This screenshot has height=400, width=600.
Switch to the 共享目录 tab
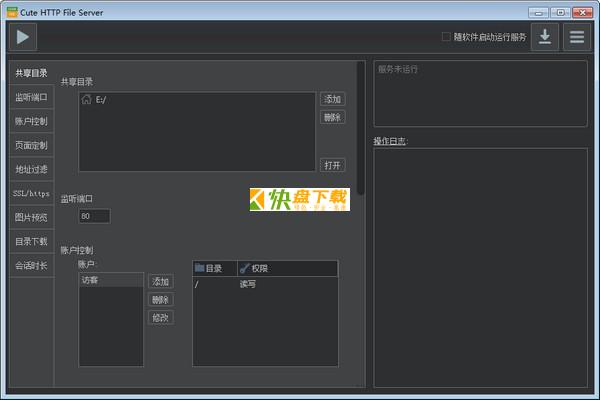tap(31, 73)
